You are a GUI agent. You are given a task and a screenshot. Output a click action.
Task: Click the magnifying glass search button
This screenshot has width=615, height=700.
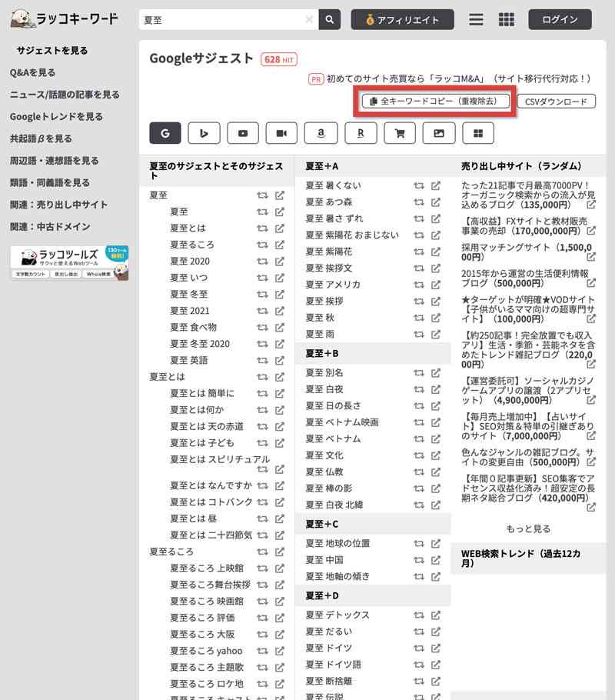330,20
